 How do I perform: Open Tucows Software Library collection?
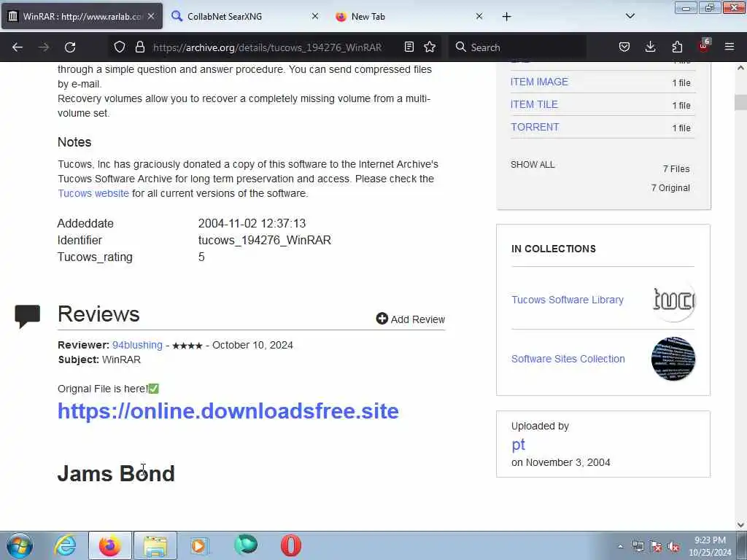(568, 300)
